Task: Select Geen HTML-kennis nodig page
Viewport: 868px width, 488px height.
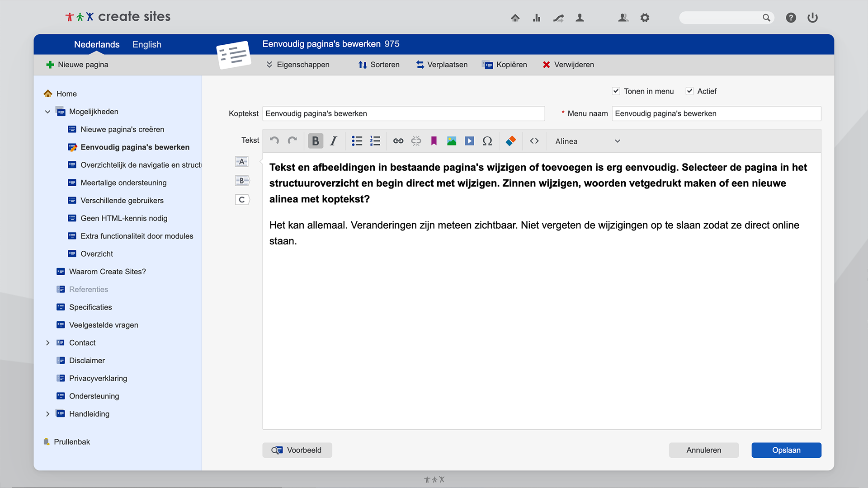Action: point(118,218)
